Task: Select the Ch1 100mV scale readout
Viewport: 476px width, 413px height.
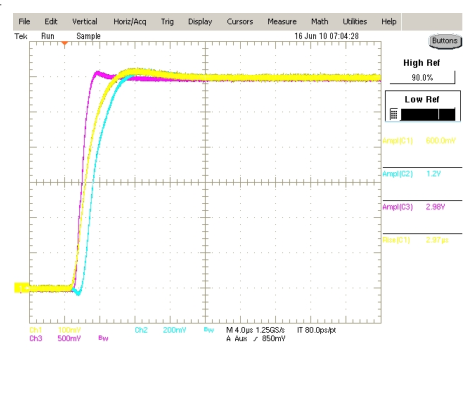Action: [x=55, y=330]
